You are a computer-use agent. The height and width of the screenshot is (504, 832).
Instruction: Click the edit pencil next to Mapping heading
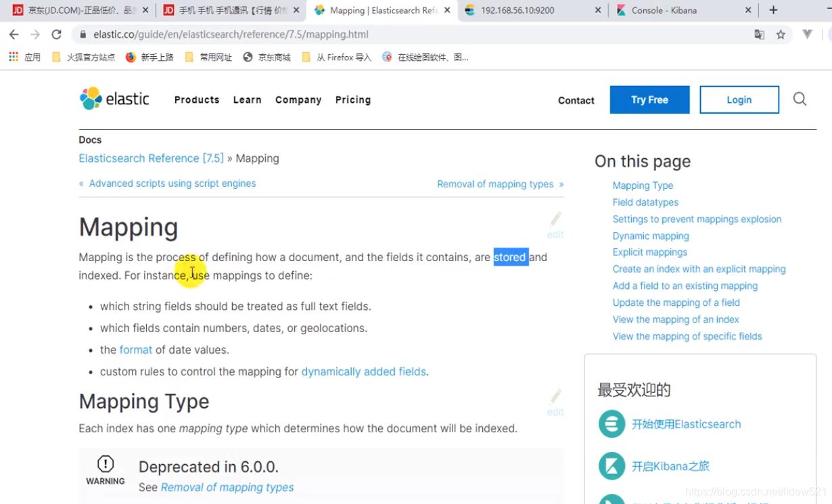[555, 224]
